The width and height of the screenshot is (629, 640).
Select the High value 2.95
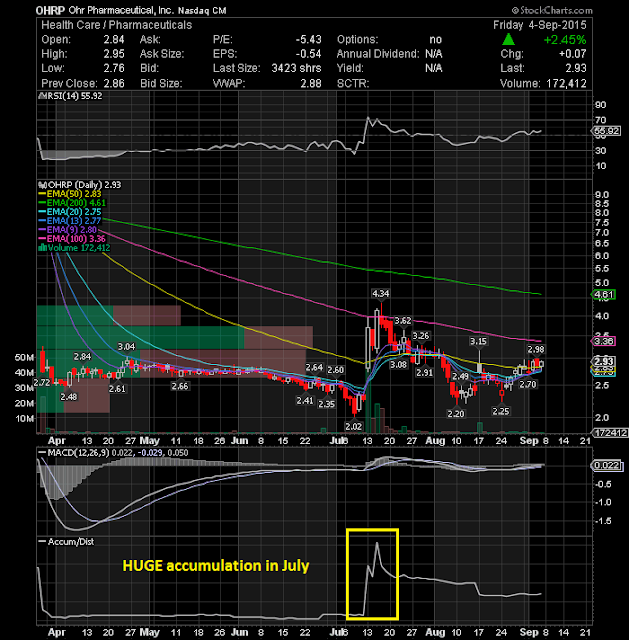click(x=113, y=53)
